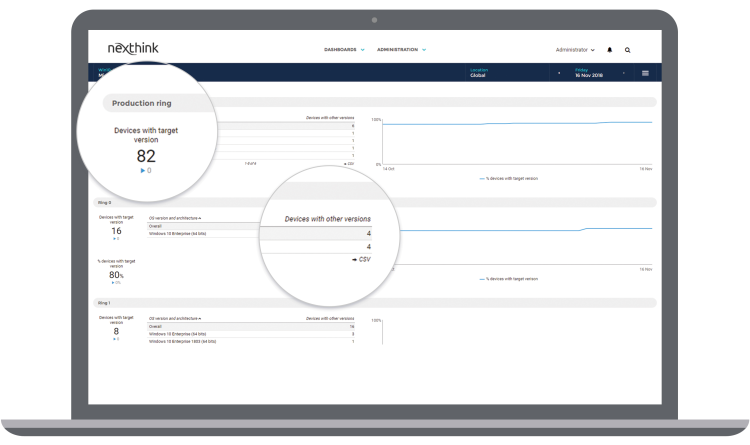
Task: Open the notifications bell
Action: click(x=609, y=49)
